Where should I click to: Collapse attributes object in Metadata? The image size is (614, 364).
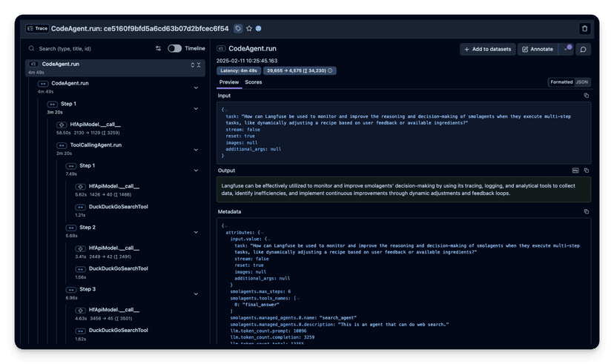tap(263, 233)
